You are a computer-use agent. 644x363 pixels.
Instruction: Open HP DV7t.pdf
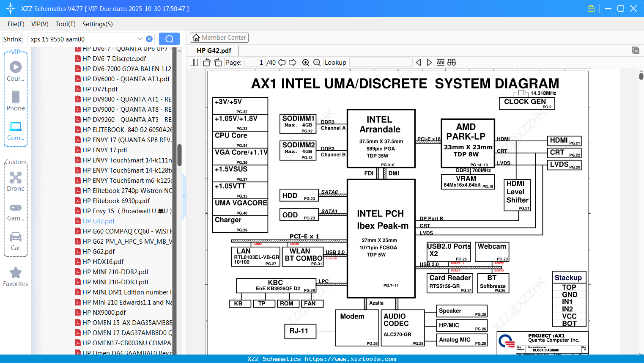[x=96, y=89]
